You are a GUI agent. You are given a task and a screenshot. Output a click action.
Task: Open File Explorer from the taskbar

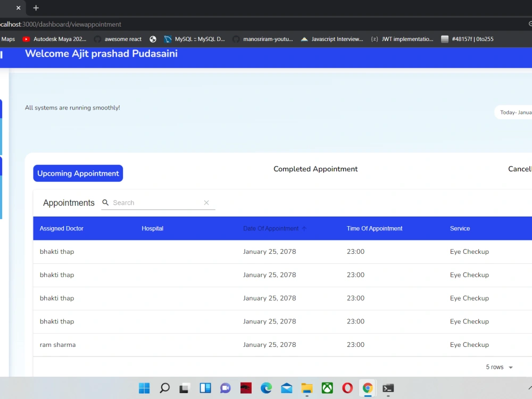(307, 388)
